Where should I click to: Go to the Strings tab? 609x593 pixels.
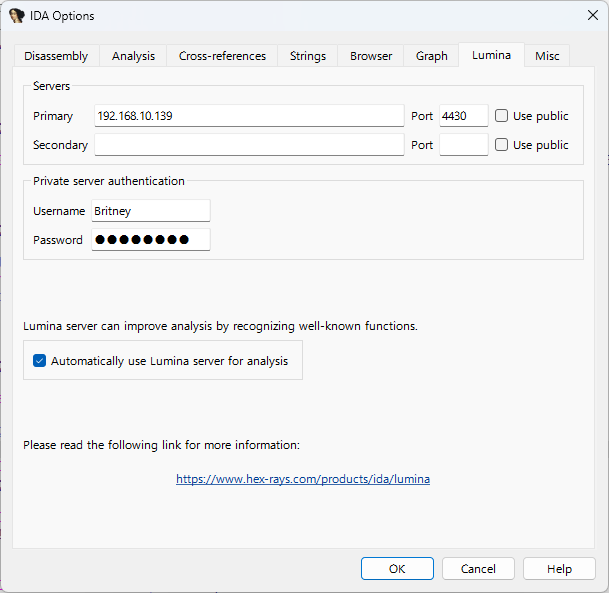click(x=308, y=56)
